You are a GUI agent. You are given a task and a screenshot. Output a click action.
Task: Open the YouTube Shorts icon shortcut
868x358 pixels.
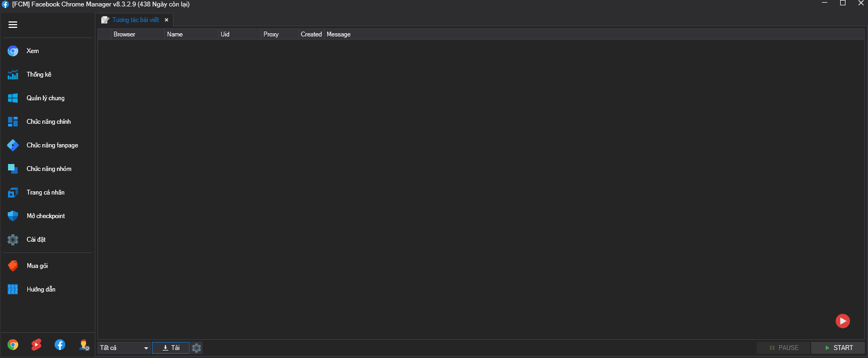(36, 345)
